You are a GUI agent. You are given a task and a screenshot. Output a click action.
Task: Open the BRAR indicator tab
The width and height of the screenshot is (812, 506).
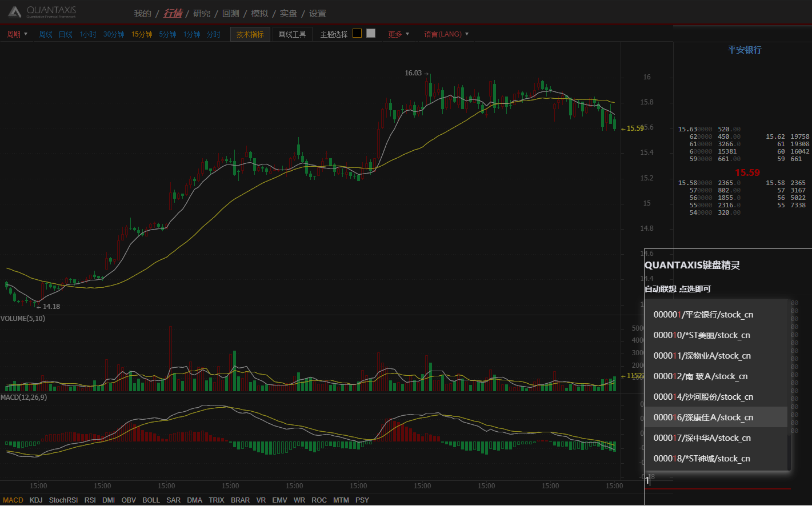click(241, 500)
